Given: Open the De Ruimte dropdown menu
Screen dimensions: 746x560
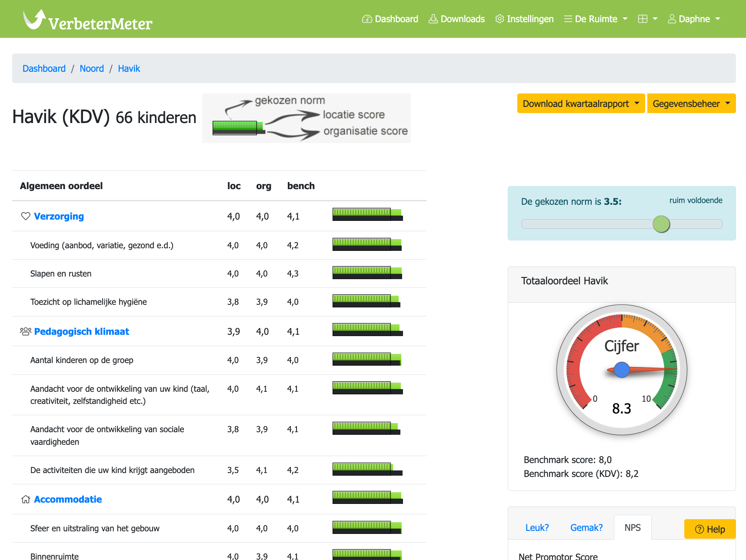Looking at the screenshot, I should (x=596, y=19).
